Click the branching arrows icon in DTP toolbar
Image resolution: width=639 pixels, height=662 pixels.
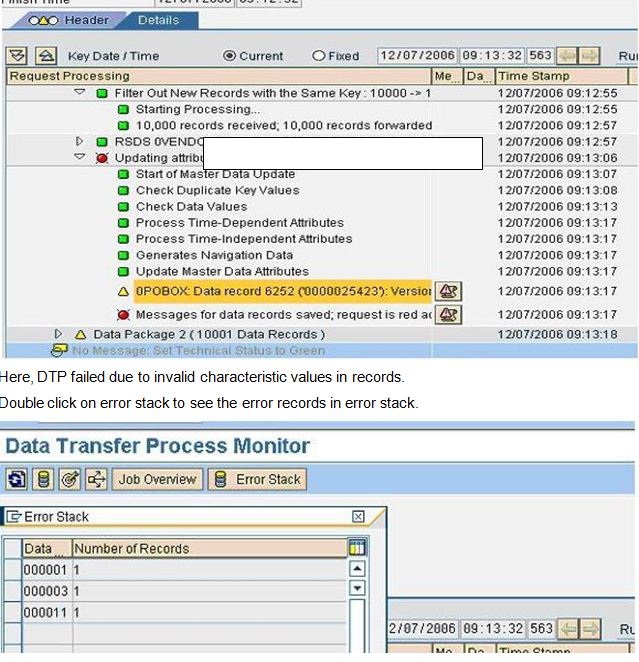tap(96, 480)
